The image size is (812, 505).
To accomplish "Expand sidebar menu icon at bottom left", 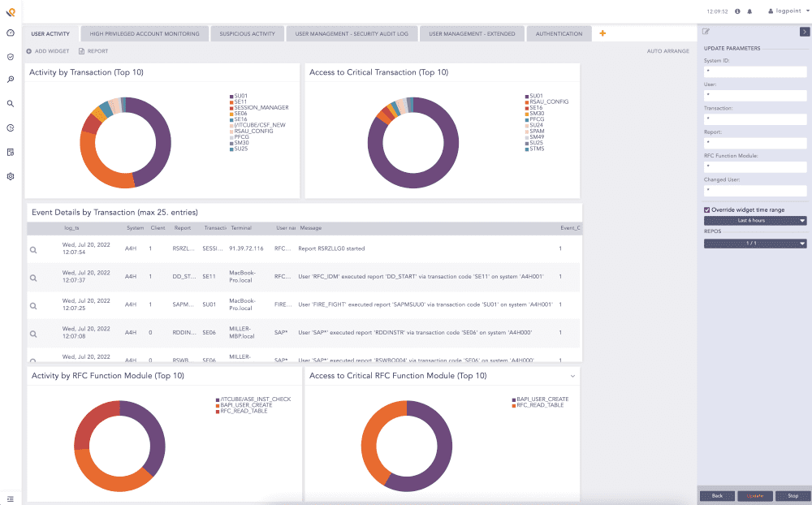I will [x=11, y=499].
